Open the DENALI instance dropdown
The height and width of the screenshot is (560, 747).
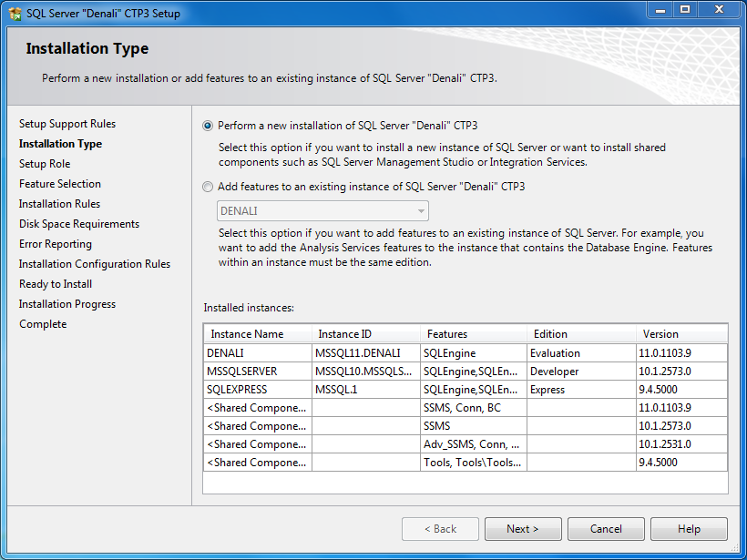(x=322, y=211)
